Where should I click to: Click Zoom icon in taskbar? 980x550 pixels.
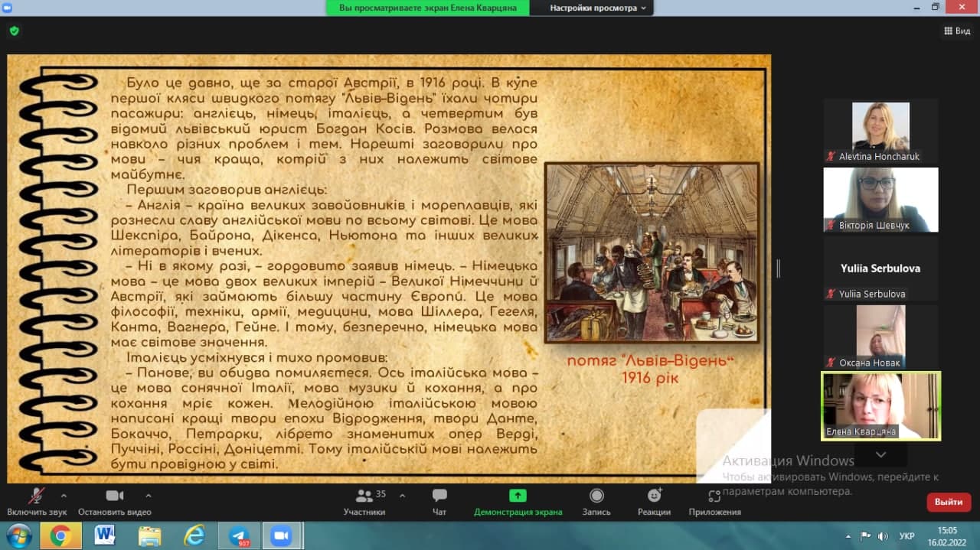pos(283,536)
